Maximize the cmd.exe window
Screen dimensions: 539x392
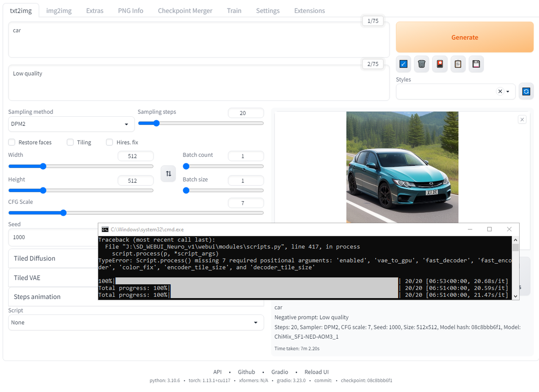tap(490, 229)
